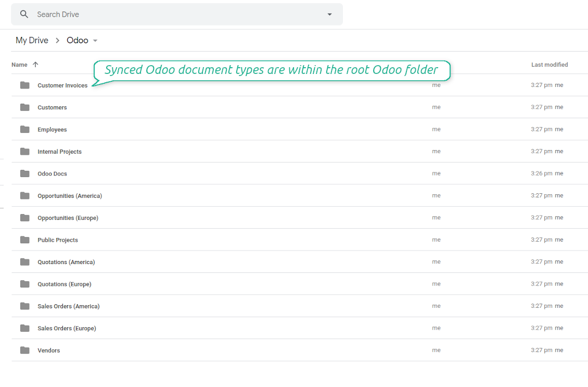The height and width of the screenshot is (387, 588).
Task: Toggle the sort direction arrow
Action: tap(35, 65)
